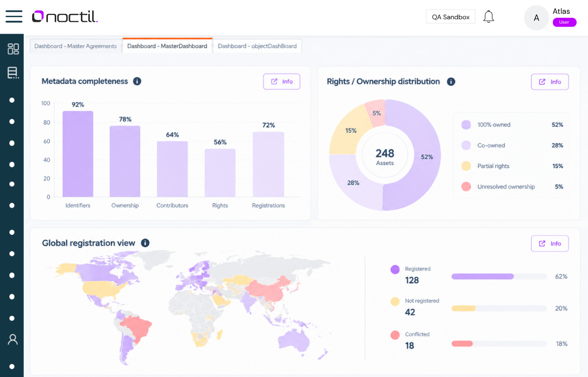588x377 pixels.
Task: Show info tooltip for Metadata completeness
Action: pyautogui.click(x=137, y=81)
